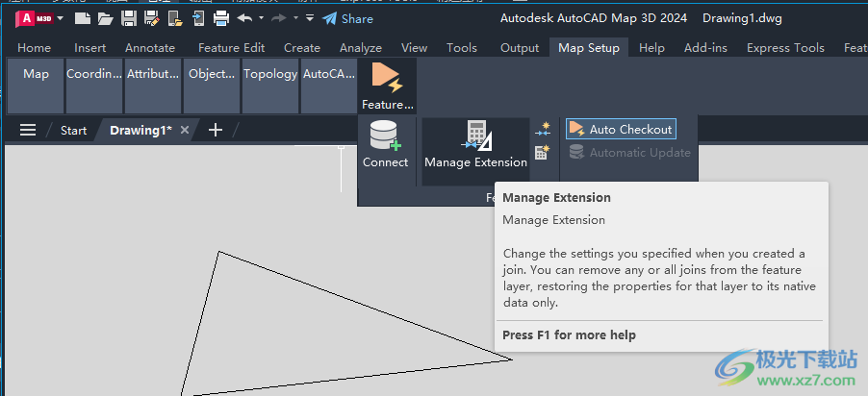Expand the Map ribbon panel
The image size is (868, 396).
[x=36, y=86]
